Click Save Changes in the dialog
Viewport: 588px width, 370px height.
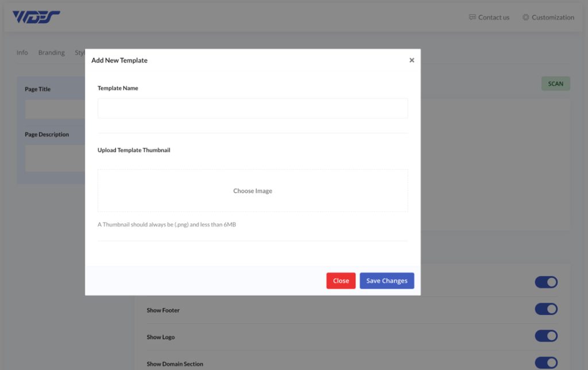[x=386, y=281]
